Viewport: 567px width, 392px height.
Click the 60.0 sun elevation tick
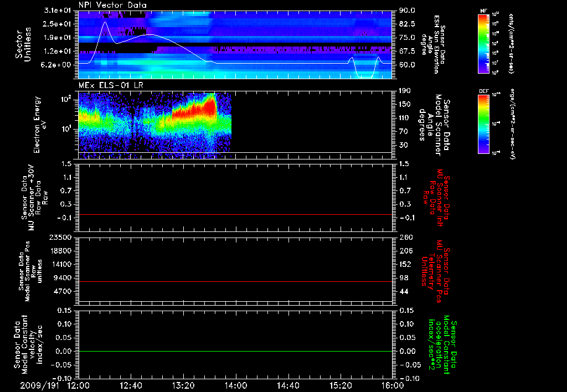pos(407,65)
